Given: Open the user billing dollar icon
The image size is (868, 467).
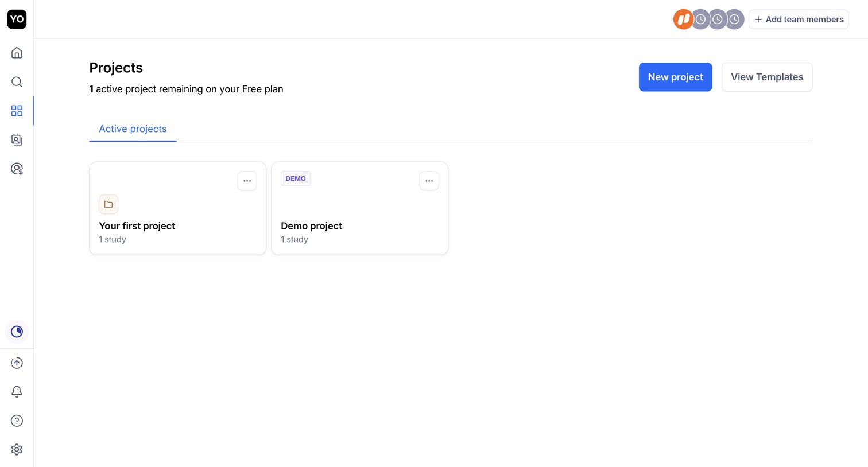Looking at the screenshot, I should [17, 169].
